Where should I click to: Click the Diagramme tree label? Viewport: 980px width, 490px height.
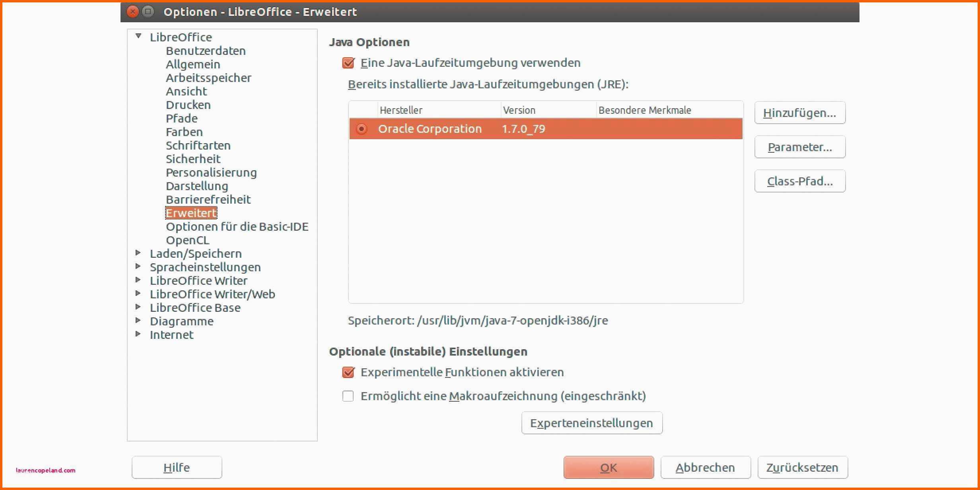point(181,321)
